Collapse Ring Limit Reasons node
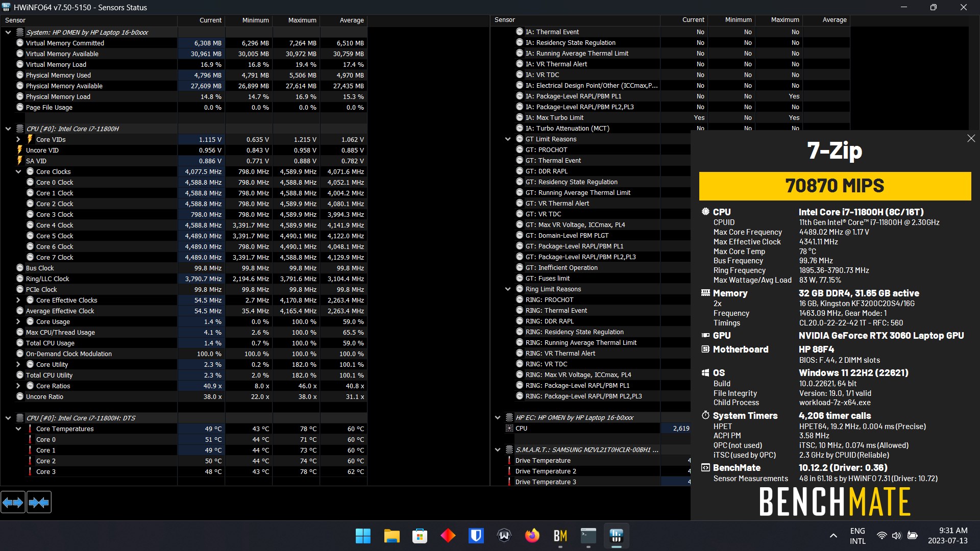The height and width of the screenshot is (551, 980). coord(508,289)
